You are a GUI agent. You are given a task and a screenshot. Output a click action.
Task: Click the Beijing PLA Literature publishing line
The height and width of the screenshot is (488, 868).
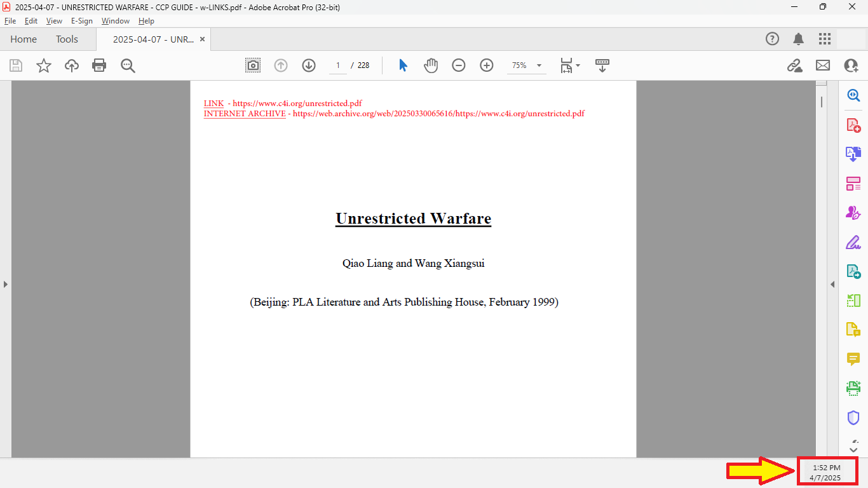pyautogui.click(x=404, y=302)
